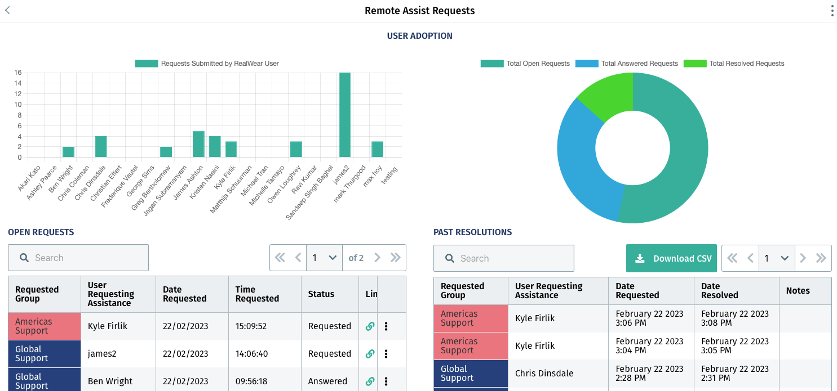Toggle Total Open Requests legend item
The height and width of the screenshot is (391, 837).
(x=525, y=64)
